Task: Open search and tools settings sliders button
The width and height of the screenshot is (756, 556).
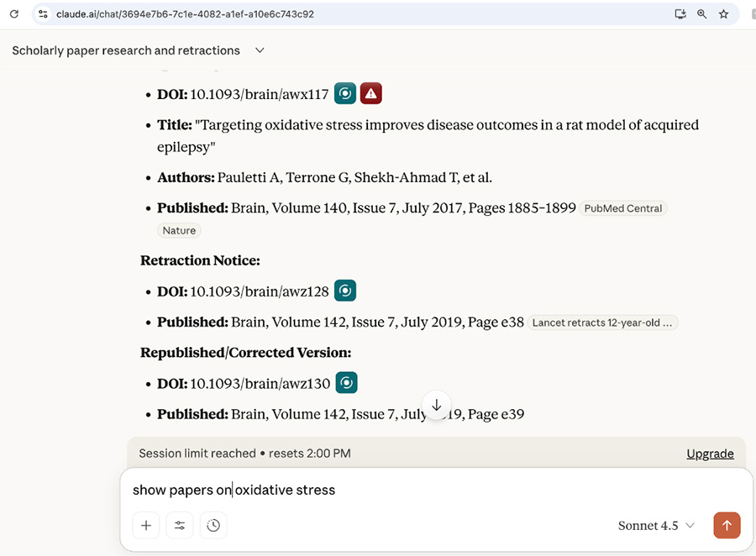Action: pyautogui.click(x=180, y=526)
